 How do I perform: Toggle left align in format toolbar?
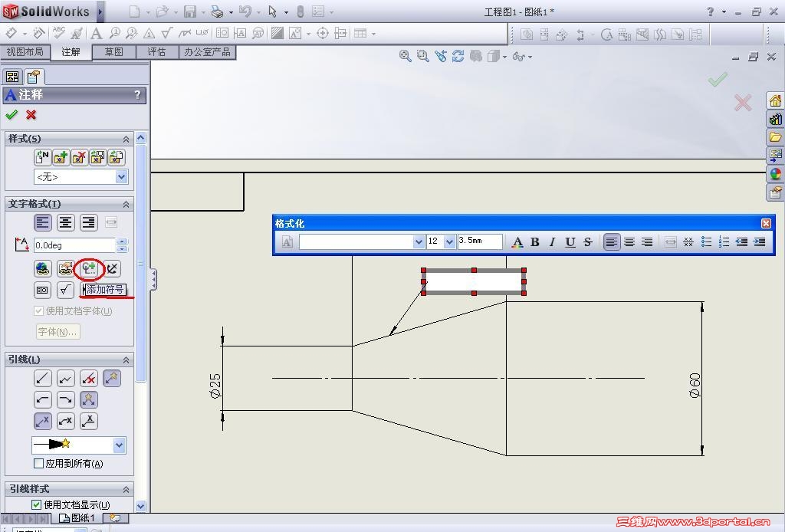[x=611, y=242]
